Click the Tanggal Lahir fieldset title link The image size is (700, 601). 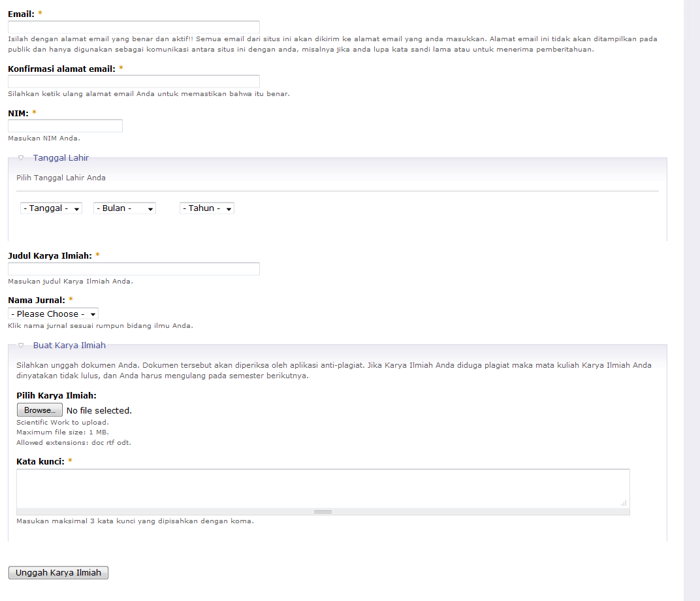(61, 158)
